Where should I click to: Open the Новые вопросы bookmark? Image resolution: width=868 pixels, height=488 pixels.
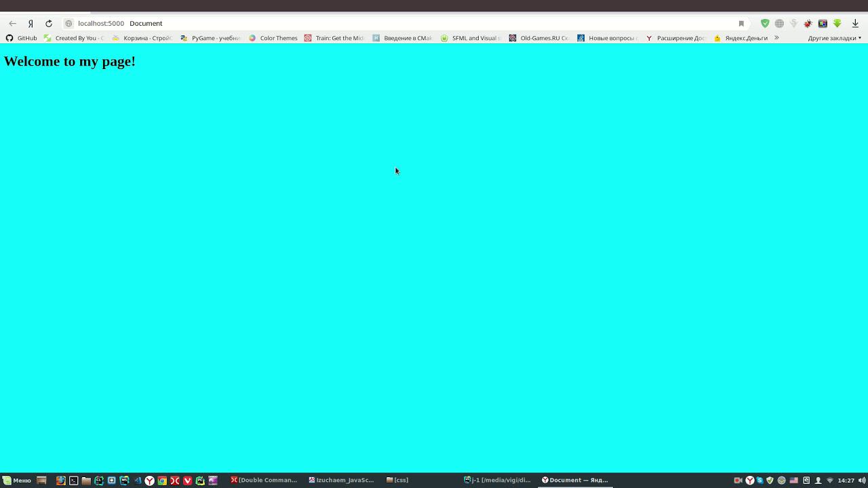click(607, 38)
